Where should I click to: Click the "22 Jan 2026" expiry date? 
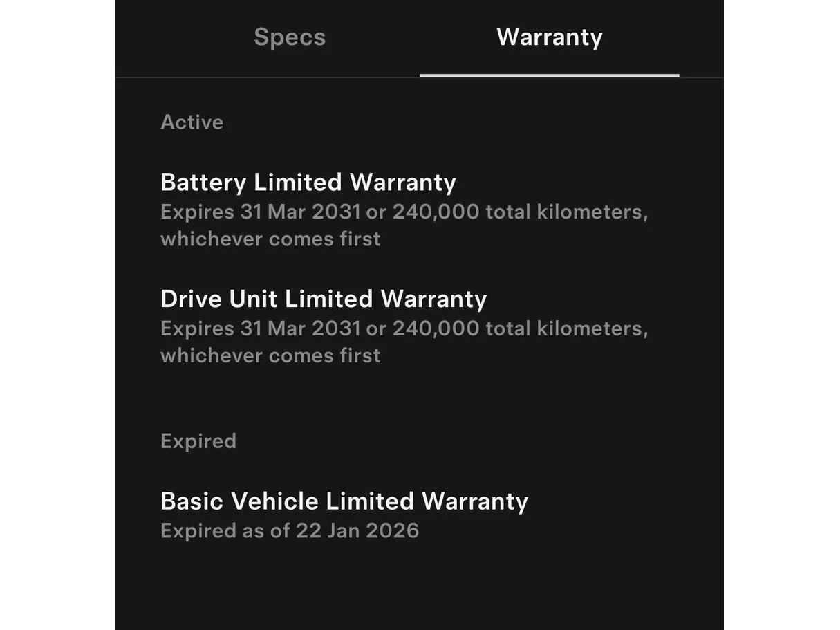coord(357,530)
